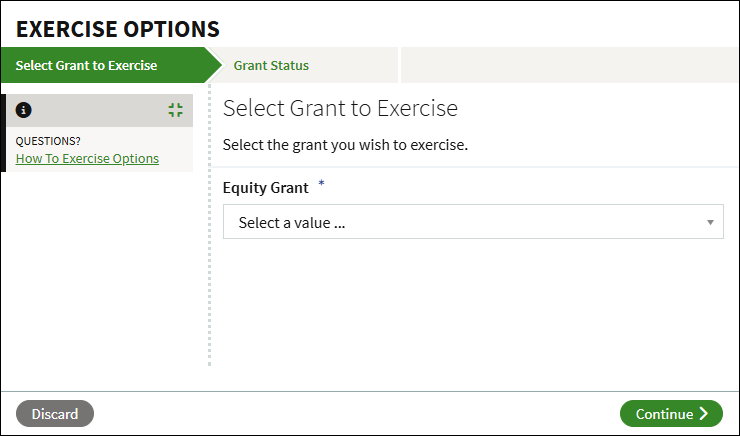This screenshot has width=740, height=436.
Task: Expand the Equity Grant dropdown arrow
Action: pyautogui.click(x=710, y=222)
